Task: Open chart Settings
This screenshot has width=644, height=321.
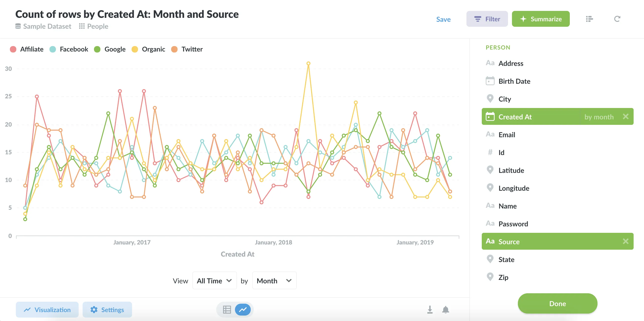Action: tap(107, 310)
